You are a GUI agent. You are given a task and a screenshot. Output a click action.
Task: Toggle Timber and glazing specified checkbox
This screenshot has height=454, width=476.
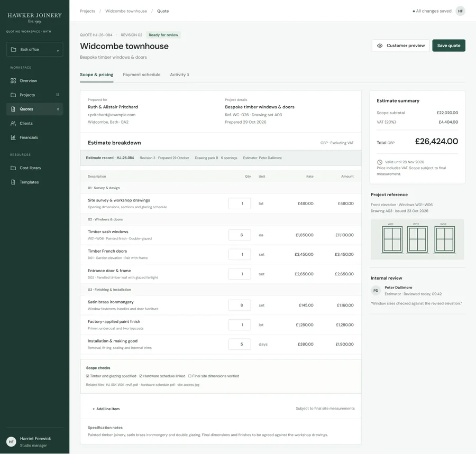click(x=87, y=376)
